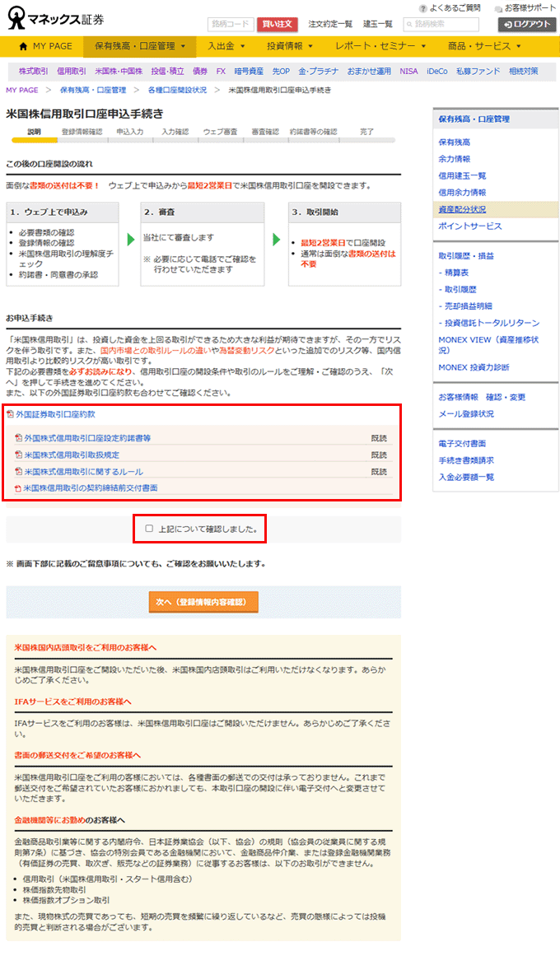560x956 pixels.
Task: Check the 上記について確認しました checkbox
Action: (149, 529)
